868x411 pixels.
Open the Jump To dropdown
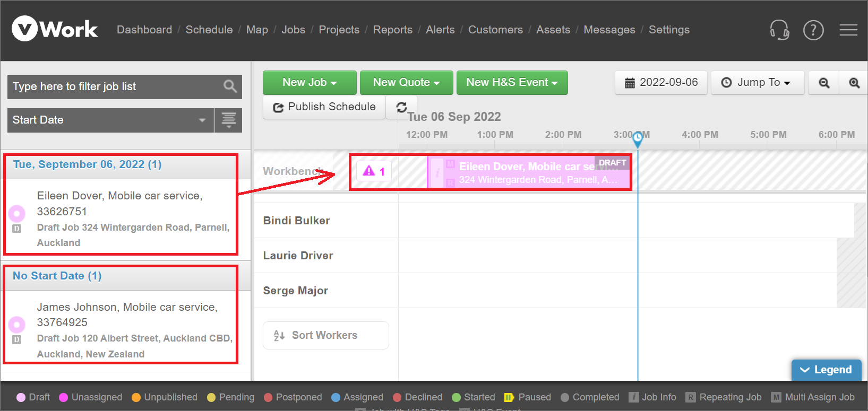click(758, 83)
